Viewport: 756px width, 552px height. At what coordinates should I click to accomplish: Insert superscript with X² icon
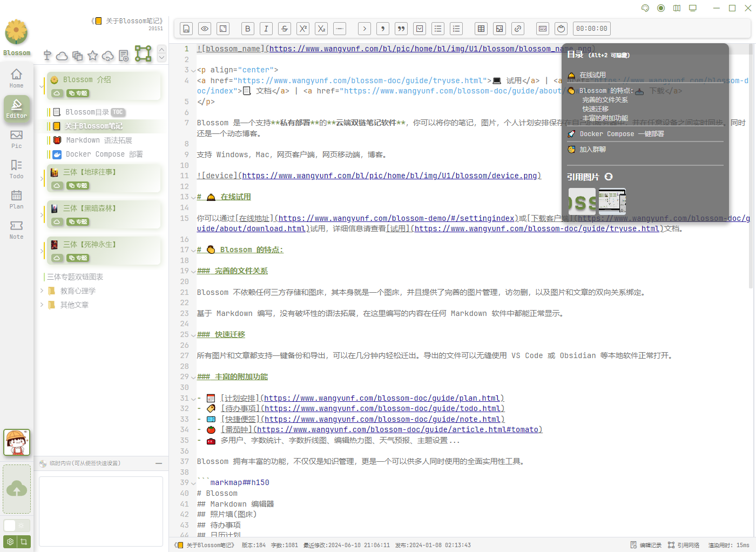click(303, 29)
